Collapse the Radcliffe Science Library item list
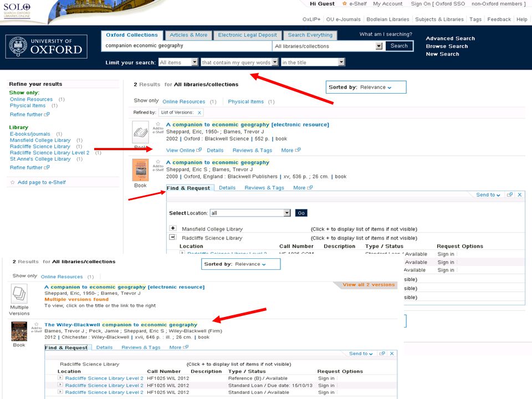The width and height of the screenshot is (532, 399). point(173,237)
